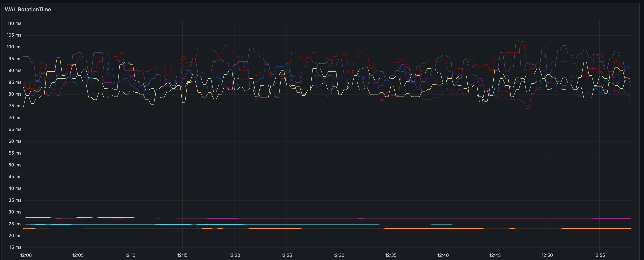Click the 12:45 time axis label
Screen dimensions: 644x260
coord(495,255)
